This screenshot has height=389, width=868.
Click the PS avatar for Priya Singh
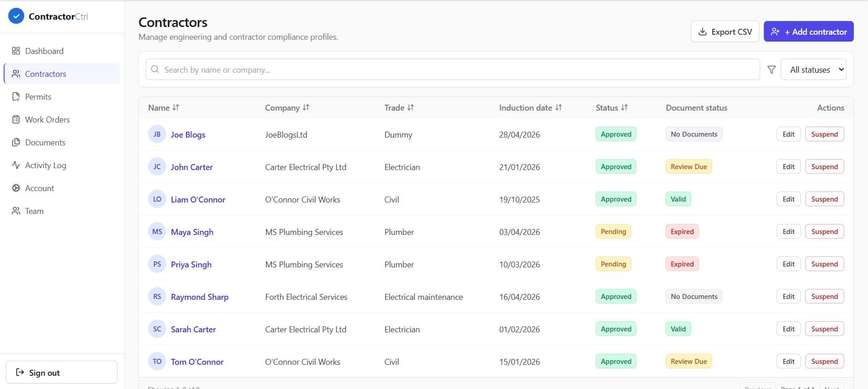click(x=157, y=264)
